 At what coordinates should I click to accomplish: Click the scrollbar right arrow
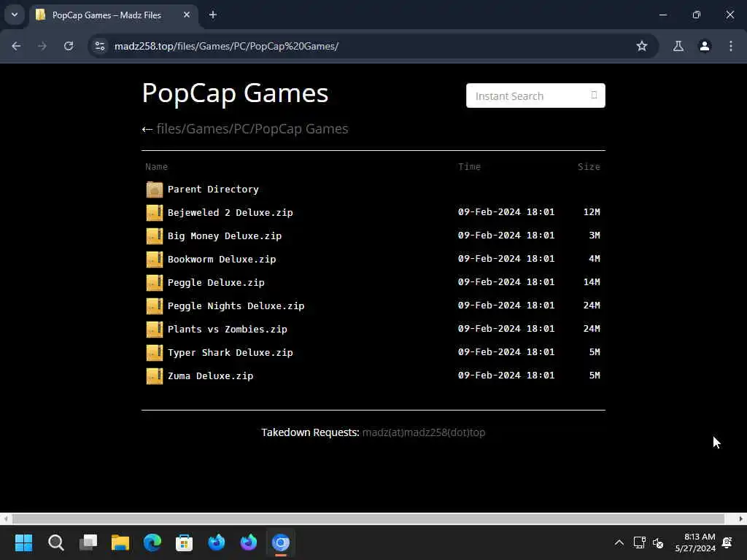point(741,518)
